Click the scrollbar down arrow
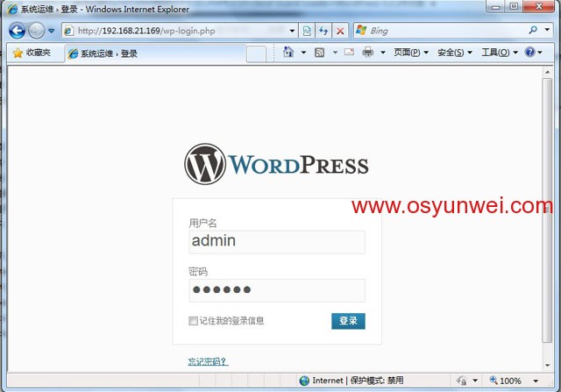Image resolution: width=561 pixels, height=392 pixels. 547,366
